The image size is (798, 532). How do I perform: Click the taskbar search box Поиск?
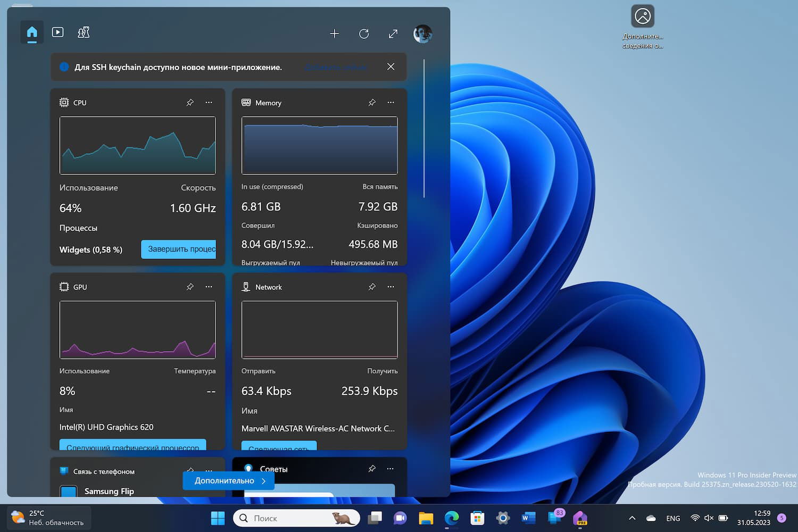point(296,518)
